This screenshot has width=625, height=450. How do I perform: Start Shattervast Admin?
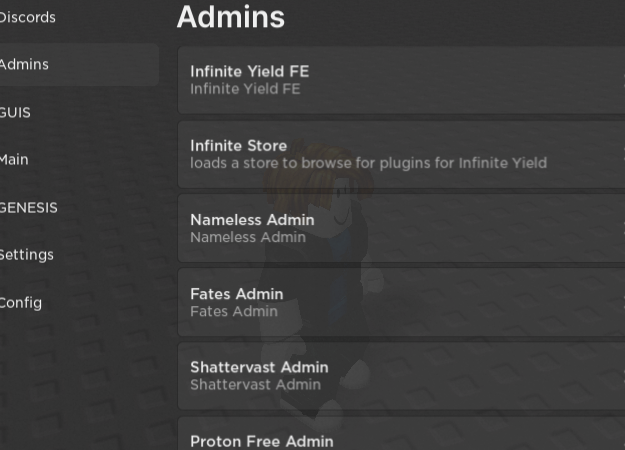click(401, 376)
